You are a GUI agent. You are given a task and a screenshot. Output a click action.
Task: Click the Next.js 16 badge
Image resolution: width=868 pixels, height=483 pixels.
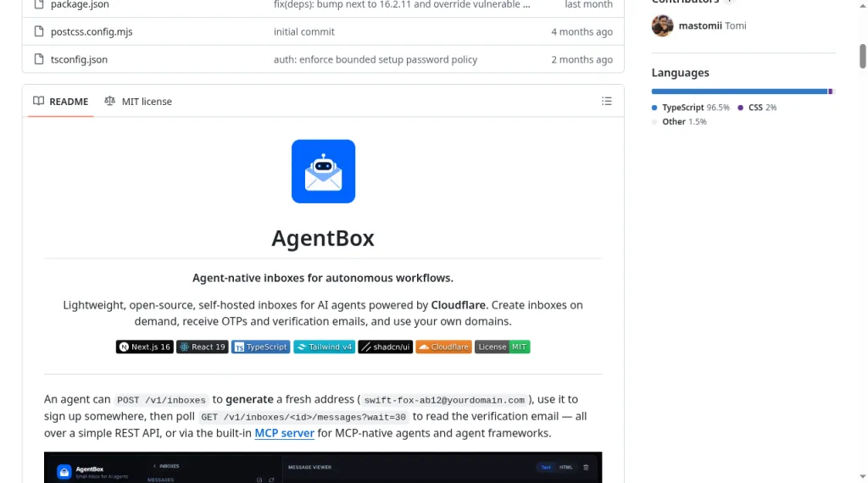click(x=144, y=347)
